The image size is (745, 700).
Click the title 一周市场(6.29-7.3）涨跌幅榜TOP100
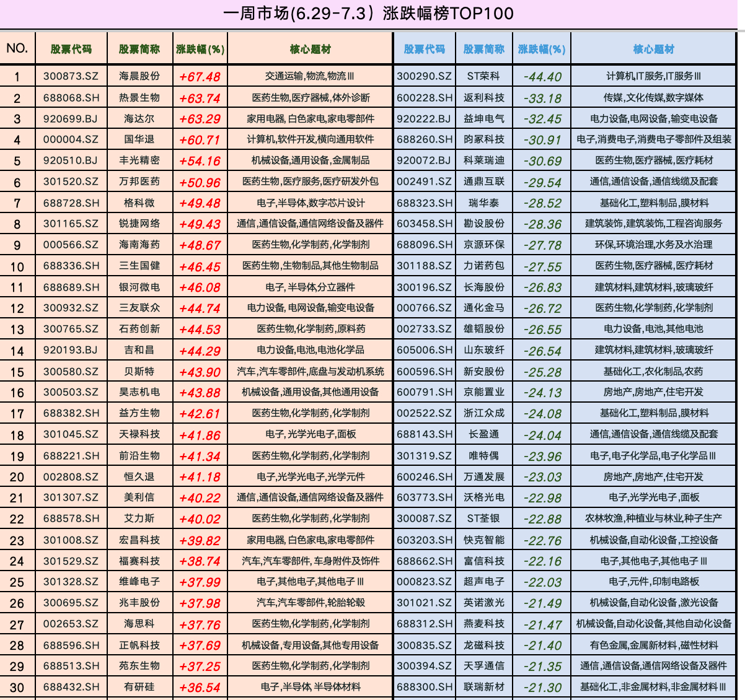368,14
